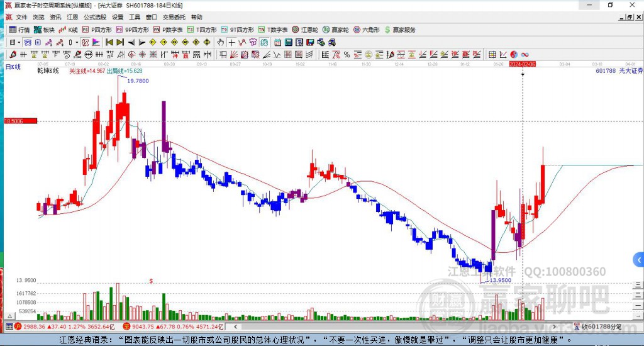Screen dimensions: 644x346
Task: Open the 六角形 hexagon tool
Action: (367, 30)
